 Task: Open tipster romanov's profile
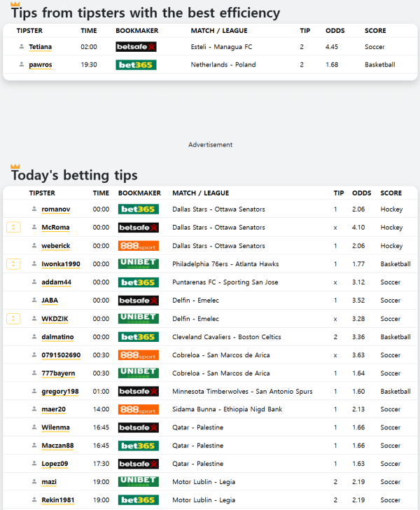point(55,209)
